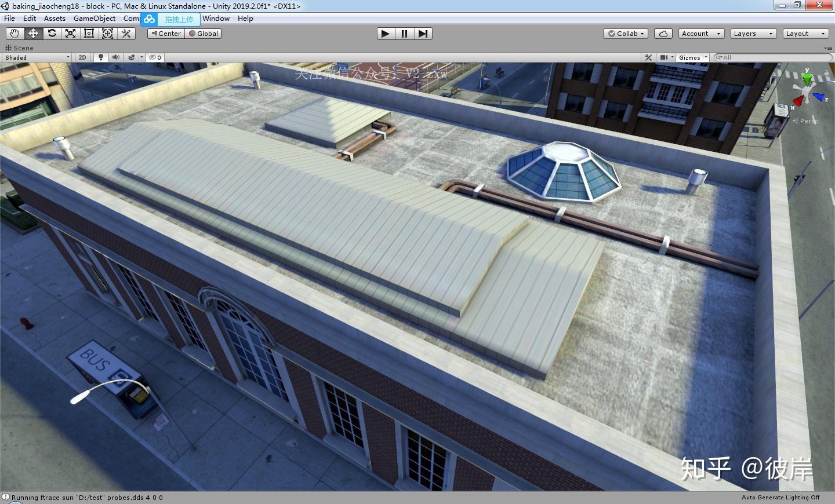The width and height of the screenshot is (835, 504).
Task: Expand the Layers dropdown
Action: (x=753, y=34)
